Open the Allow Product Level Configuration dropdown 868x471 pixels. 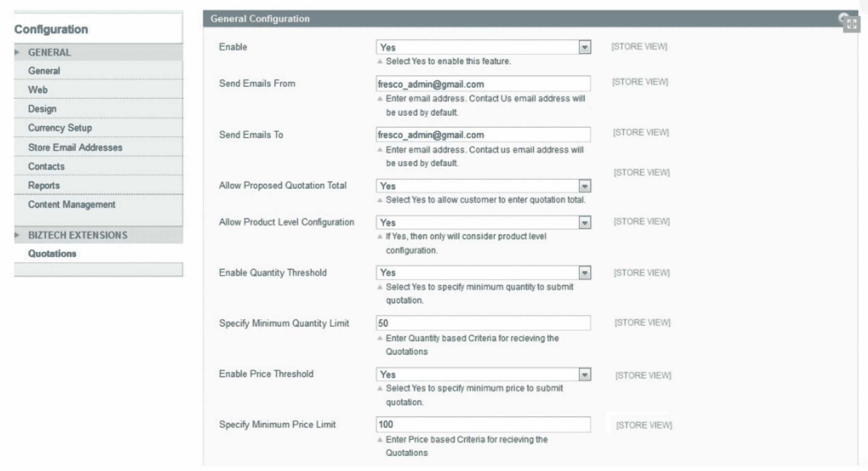pos(483,222)
